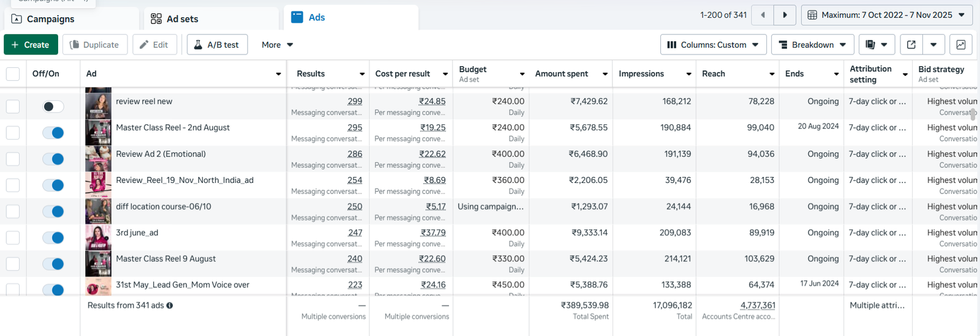Open the date range picker

[x=886, y=15]
